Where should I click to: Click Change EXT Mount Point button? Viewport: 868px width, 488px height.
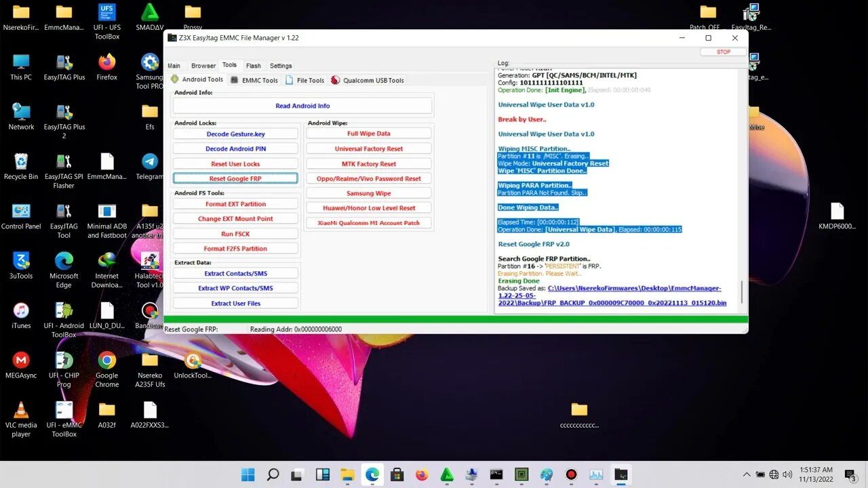[x=235, y=219]
